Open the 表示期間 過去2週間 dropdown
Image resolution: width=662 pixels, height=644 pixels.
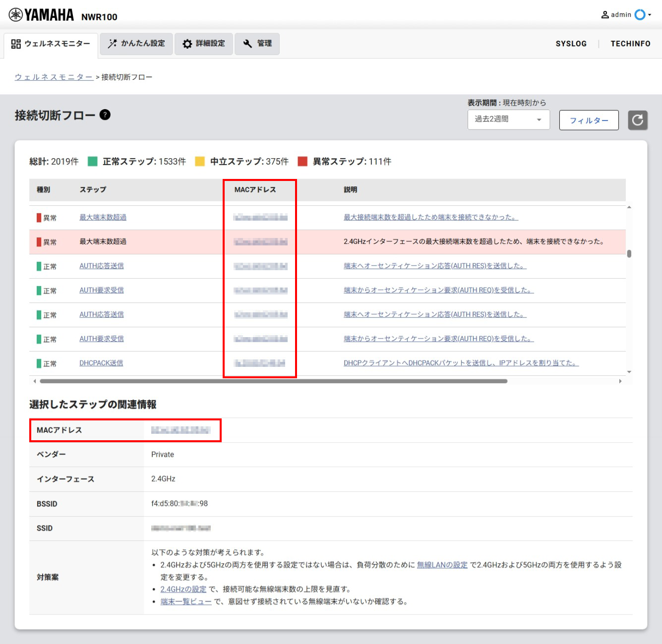[x=508, y=119]
